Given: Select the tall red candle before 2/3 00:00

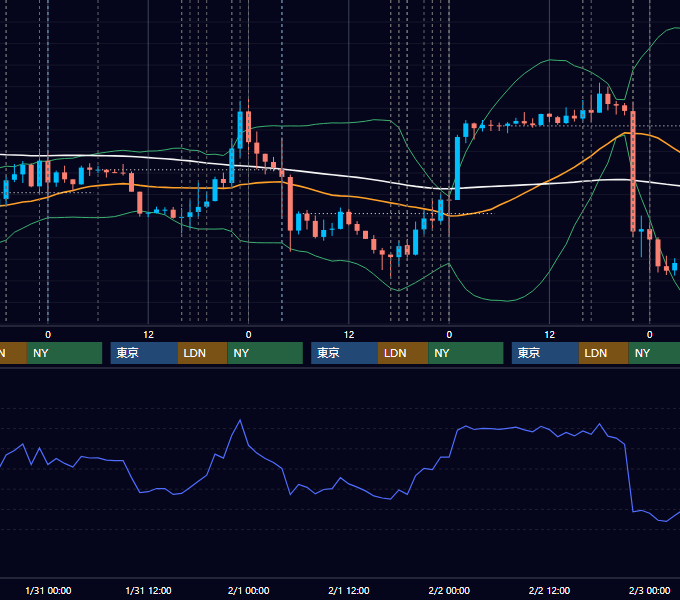Looking at the screenshot, I should point(633,171).
